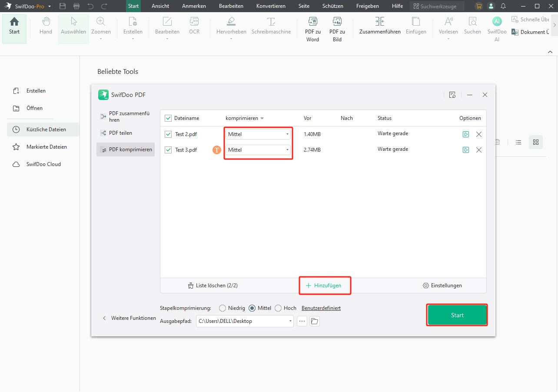Remove Test 2.pdf from the list
Viewport: 558px width, 392px height.
coord(479,134)
